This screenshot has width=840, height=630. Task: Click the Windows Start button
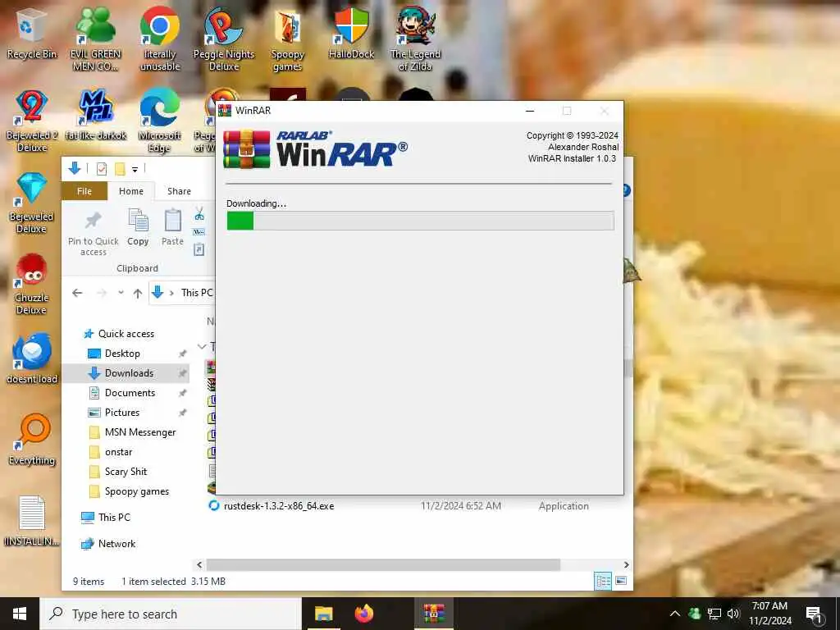[x=20, y=614]
